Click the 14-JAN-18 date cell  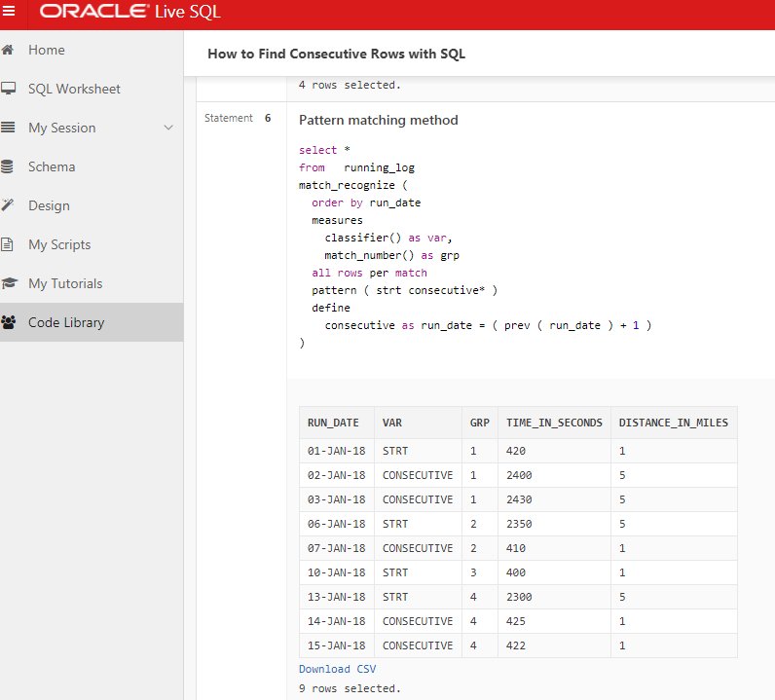point(337,621)
